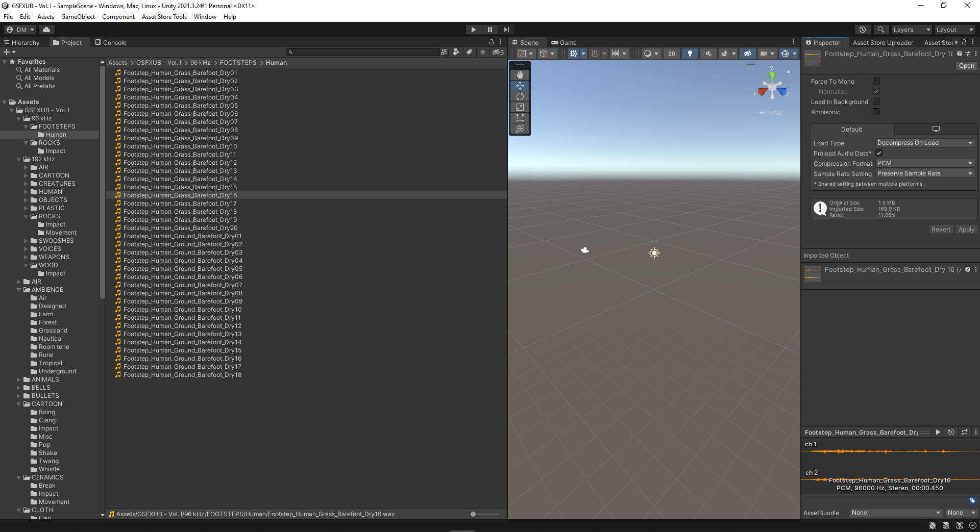
Task: Open the asset labels tag icon
Action: point(972,501)
